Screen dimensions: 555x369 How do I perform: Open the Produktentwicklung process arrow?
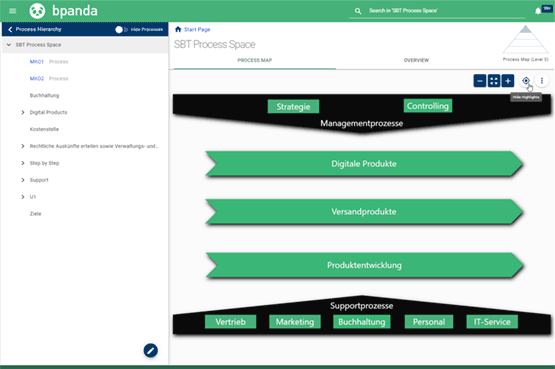coord(364,265)
